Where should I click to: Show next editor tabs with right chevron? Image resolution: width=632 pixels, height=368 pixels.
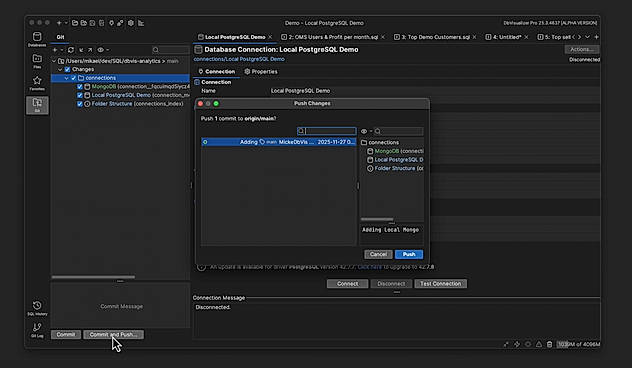coord(580,37)
